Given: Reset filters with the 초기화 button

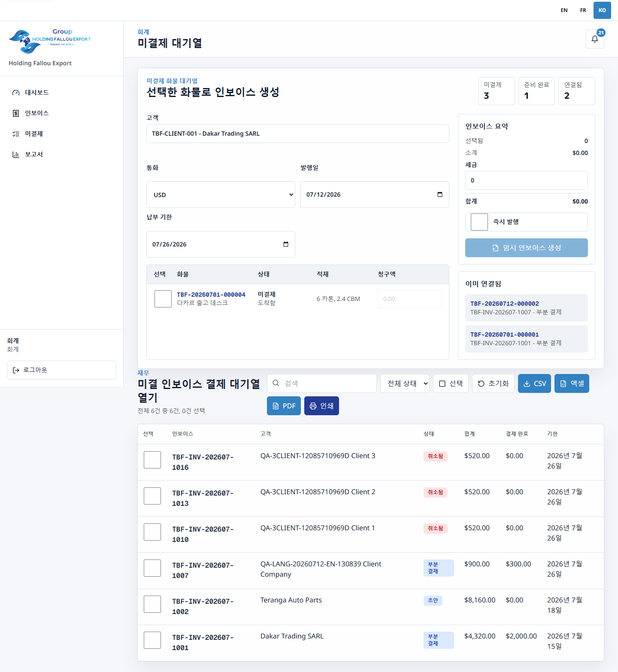Looking at the screenshot, I should click(x=493, y=383).
